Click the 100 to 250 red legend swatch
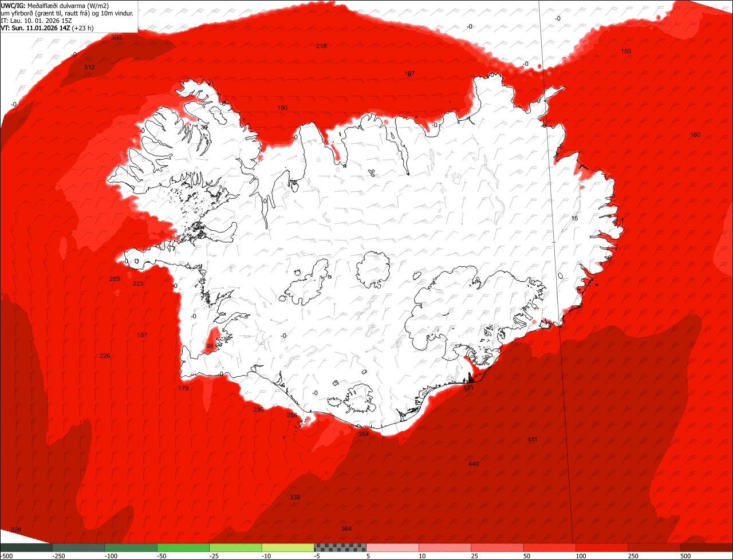Image resolution: width=733 pixels, height=560 pixels. click(602, 547)
